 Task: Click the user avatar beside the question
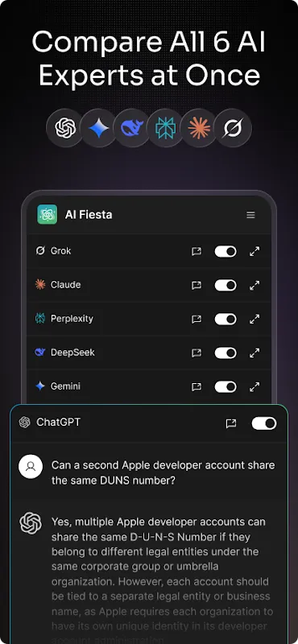click(31, 467)
